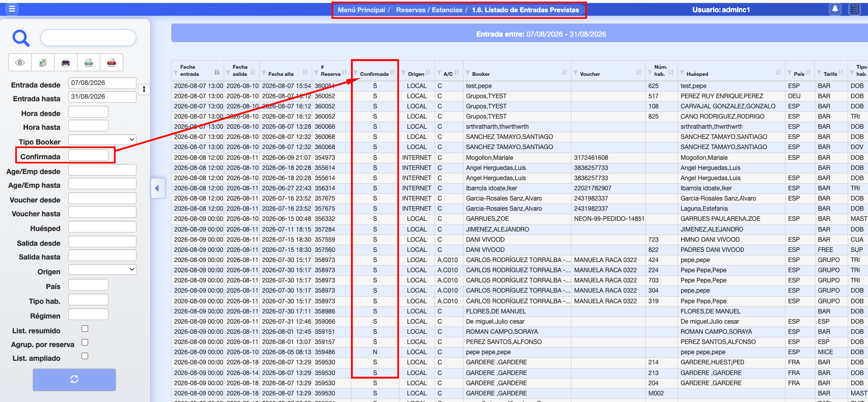
Task: Click 1.6. Listado de Entradas Previstas breadcrumb
Action: click(x=525, y=10)
